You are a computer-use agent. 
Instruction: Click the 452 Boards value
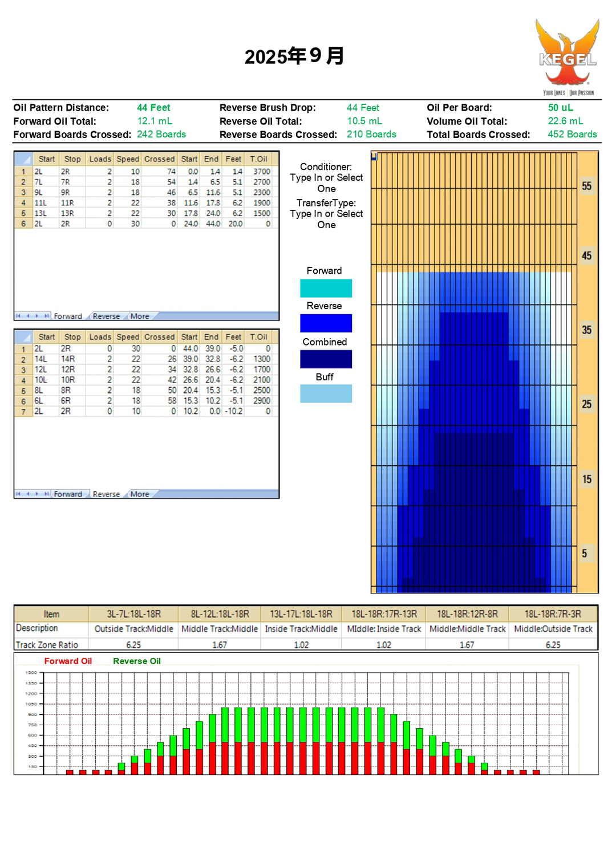pos(572,135)
